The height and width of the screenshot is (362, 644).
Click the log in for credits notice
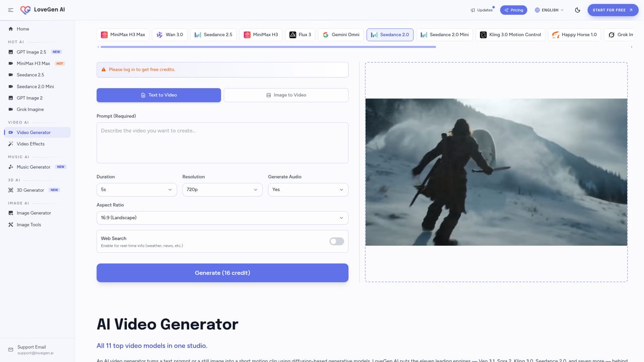click(x=222, y=69)
